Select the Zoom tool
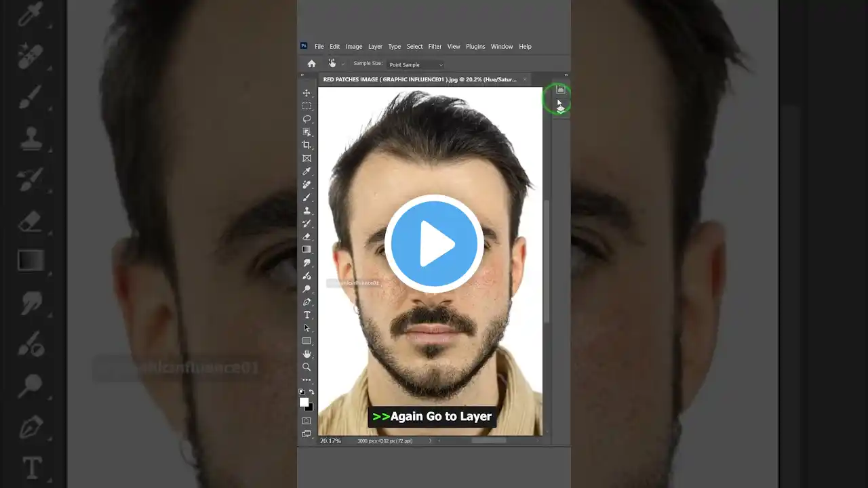Screen dimensions: 868x488 pyautogui.click(x=307, y=367)
